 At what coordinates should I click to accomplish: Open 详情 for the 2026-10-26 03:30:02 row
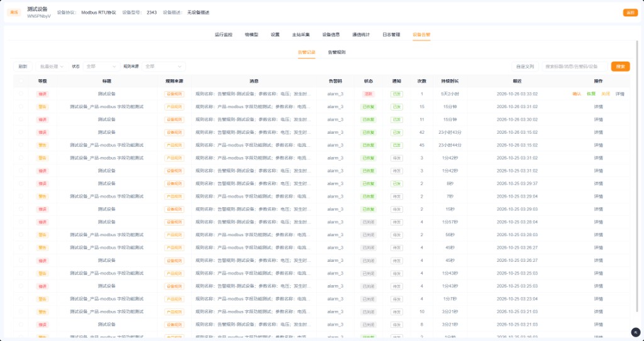599,119
